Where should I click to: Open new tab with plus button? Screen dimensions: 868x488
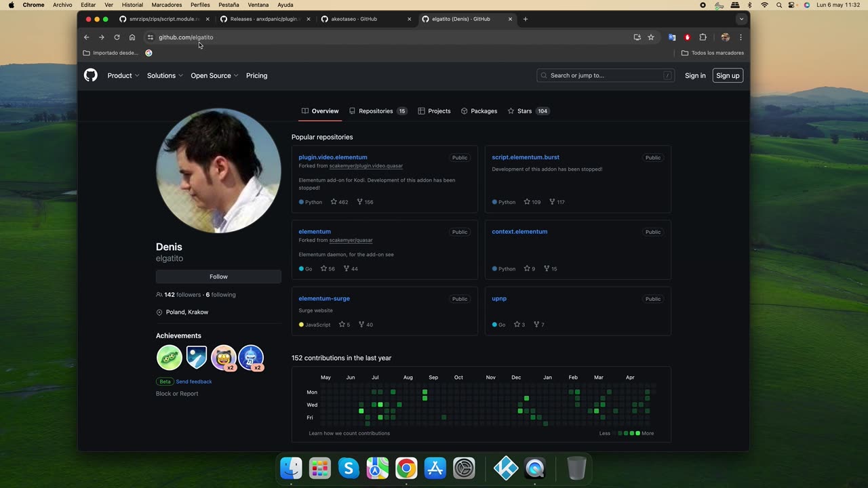pos(526,19)
